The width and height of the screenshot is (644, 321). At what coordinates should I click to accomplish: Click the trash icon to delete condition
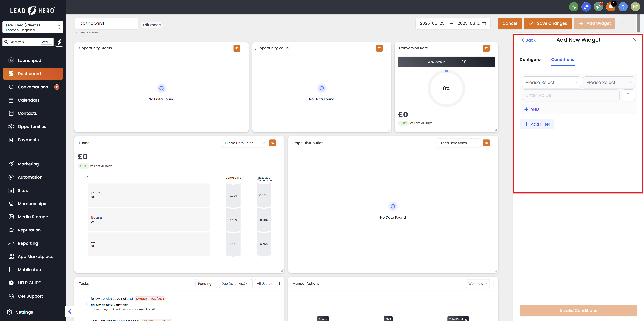[628, 95]
